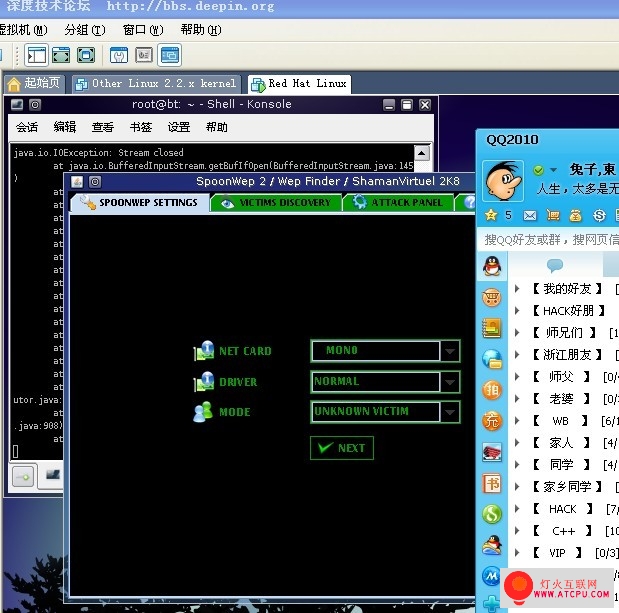Expand the C++ group

tap(517, 531)
